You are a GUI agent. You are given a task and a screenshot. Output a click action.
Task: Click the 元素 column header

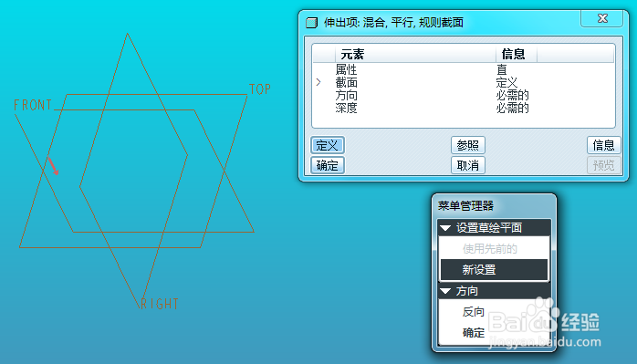415,54
